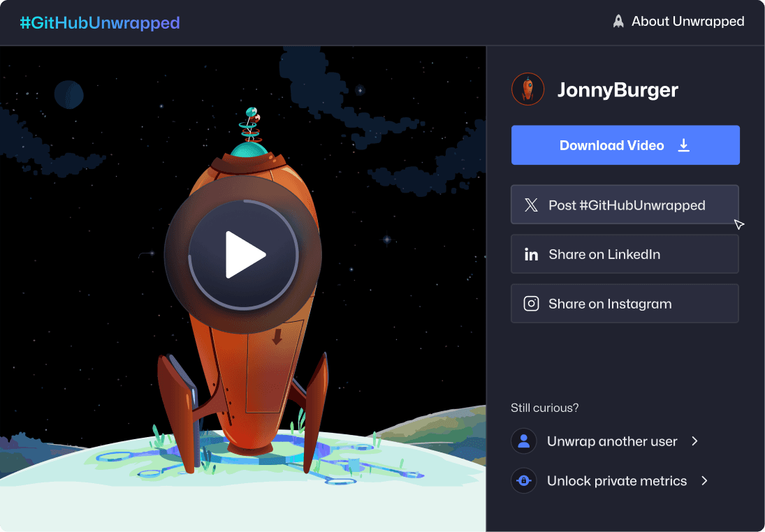This screenshot has height=532, width=765.
Task: Click the download arrow icon
Action: [x=684, y=145]
